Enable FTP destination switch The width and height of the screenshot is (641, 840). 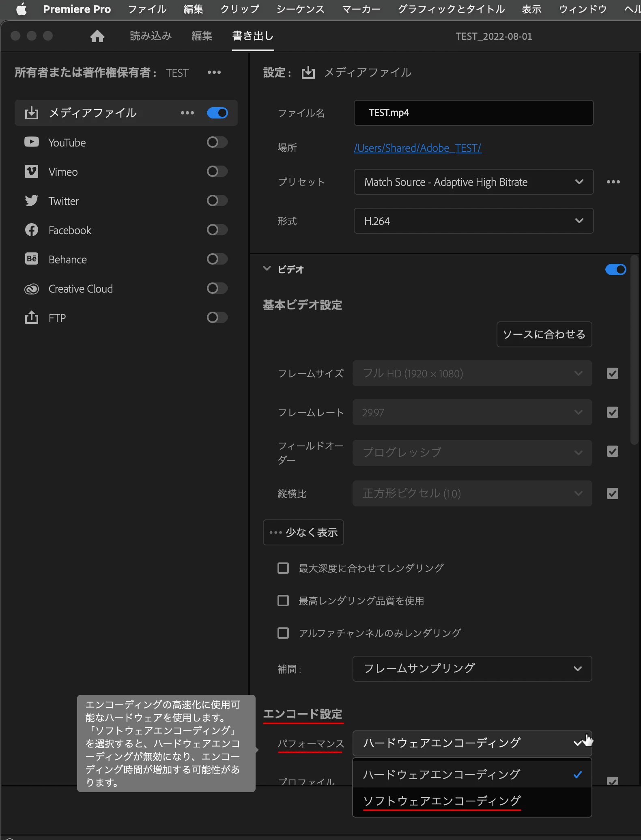[x=217, y=317]
